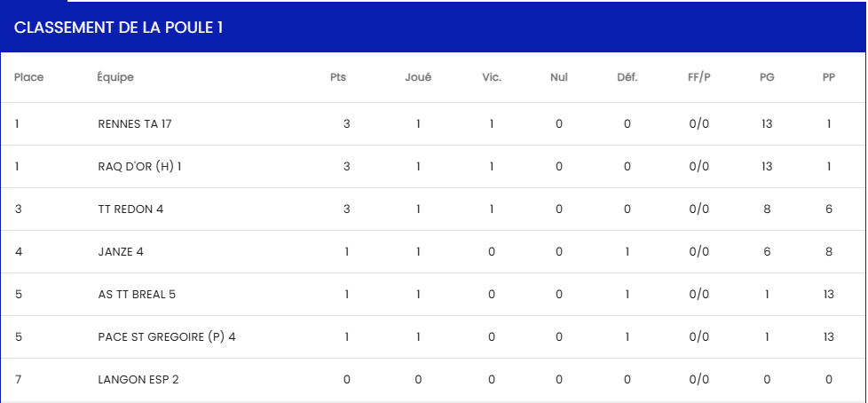Screen dimensions: 868x403
Task: Click the RENNES TA 17 team name
Action: click(x=135, y=124)
